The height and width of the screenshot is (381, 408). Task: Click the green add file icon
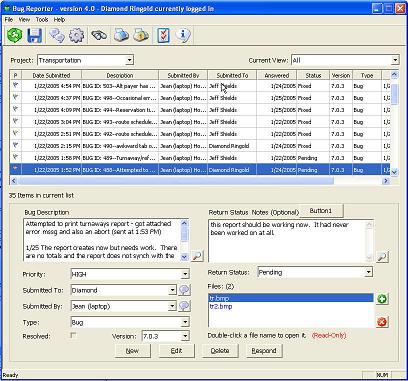[382, 299]
